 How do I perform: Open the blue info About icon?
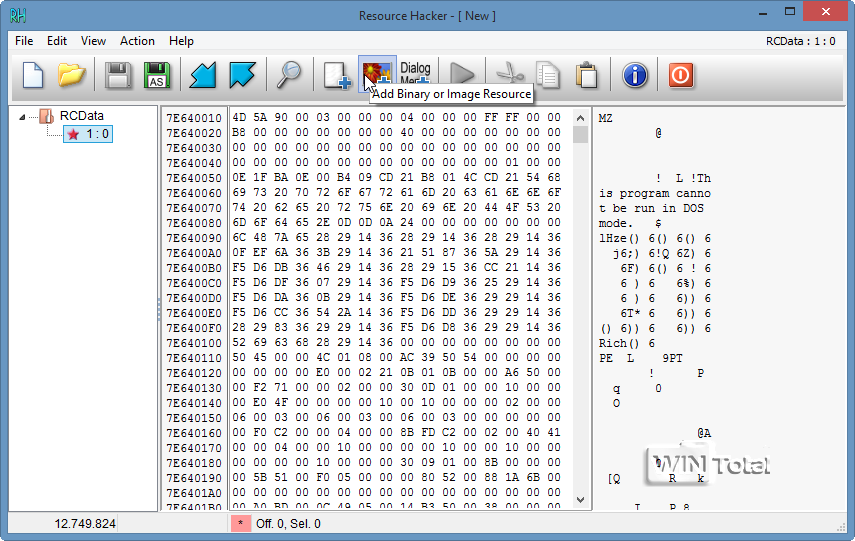point(635,75)
